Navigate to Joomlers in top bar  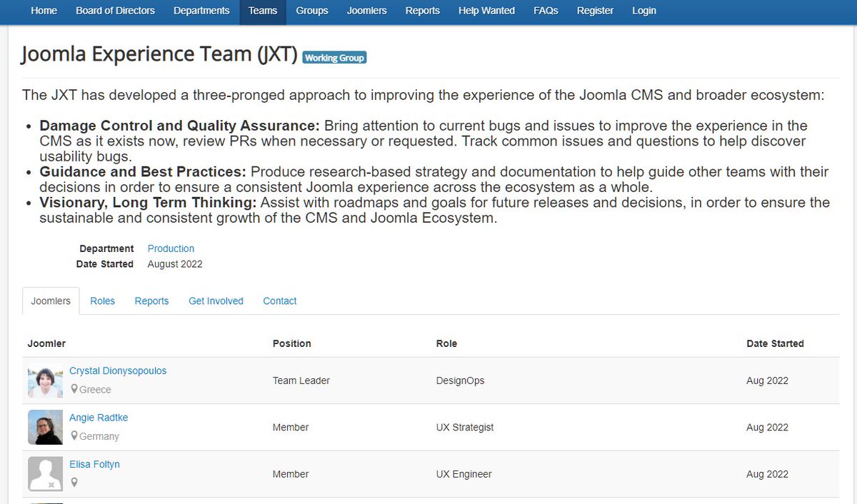pos(367,11)
